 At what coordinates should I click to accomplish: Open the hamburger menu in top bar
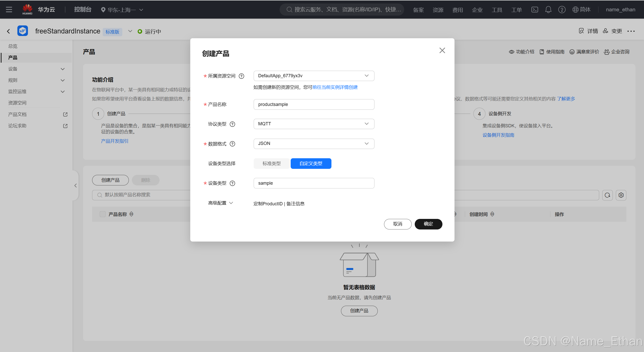click(9, 10)
